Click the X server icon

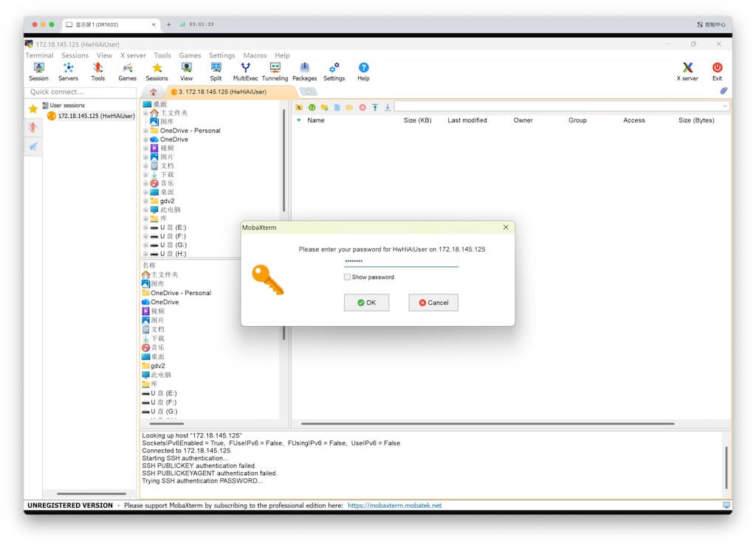(687, 71)
